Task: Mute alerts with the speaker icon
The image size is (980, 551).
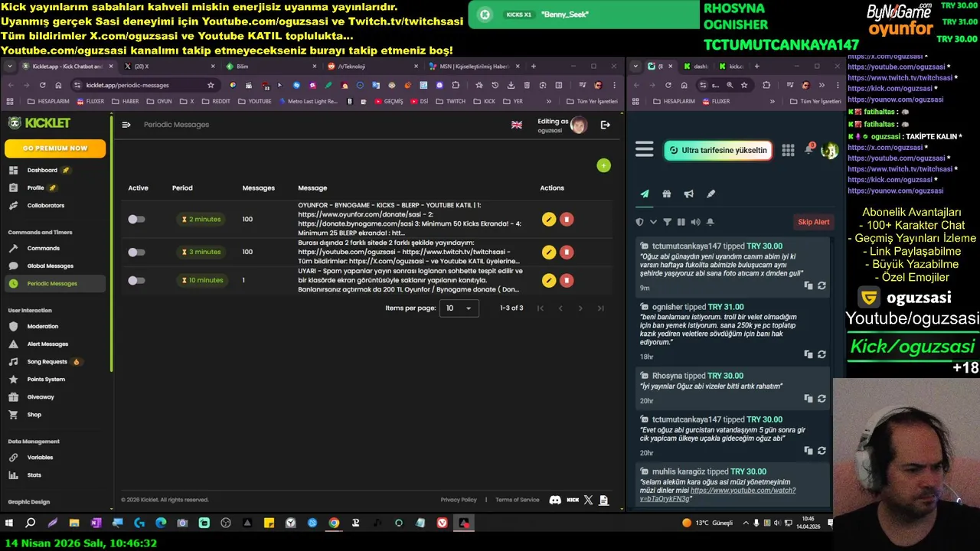Action: point(695,222)
